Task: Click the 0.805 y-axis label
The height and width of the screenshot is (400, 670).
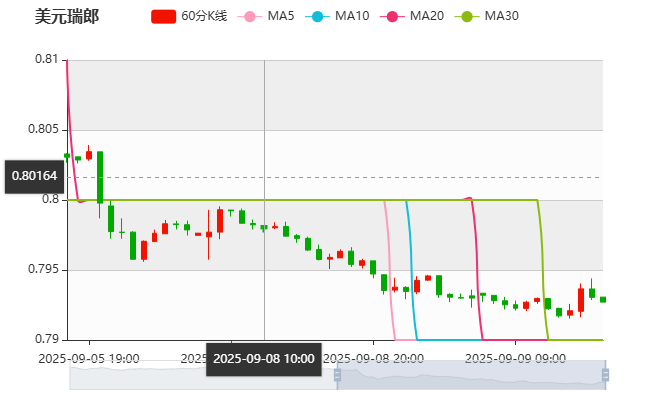Action: (43, 129)
